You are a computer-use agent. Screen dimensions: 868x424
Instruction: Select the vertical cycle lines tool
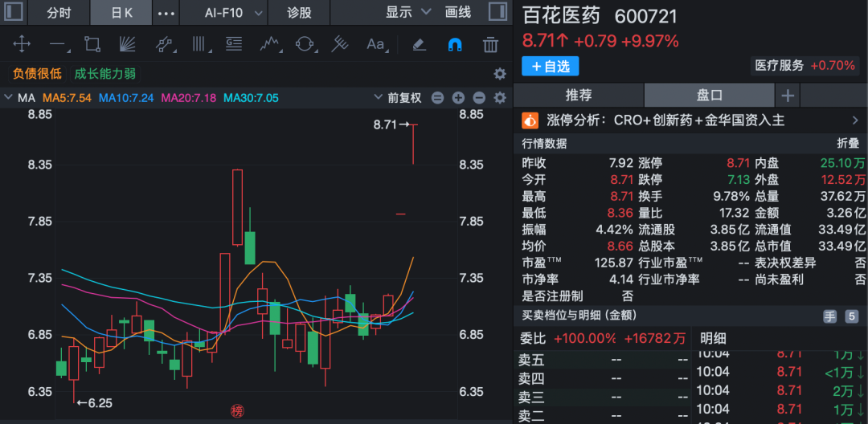pyautogui.click(x=199, y=43)
